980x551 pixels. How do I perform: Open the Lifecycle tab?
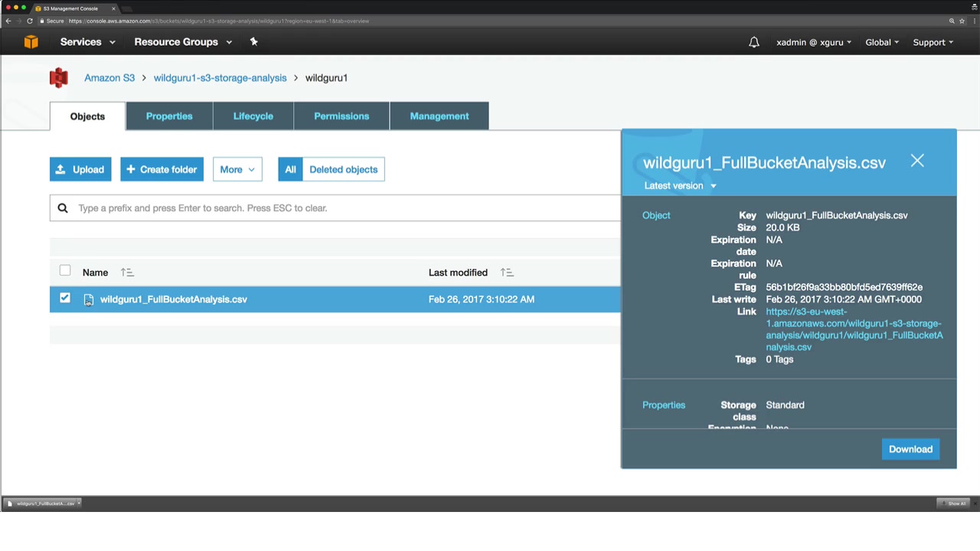[253, 116]
